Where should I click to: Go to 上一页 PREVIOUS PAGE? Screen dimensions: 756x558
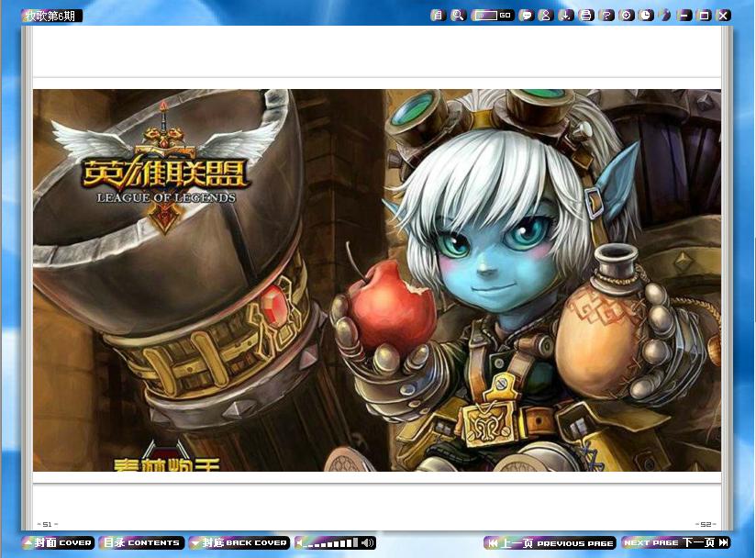(550, 543)
